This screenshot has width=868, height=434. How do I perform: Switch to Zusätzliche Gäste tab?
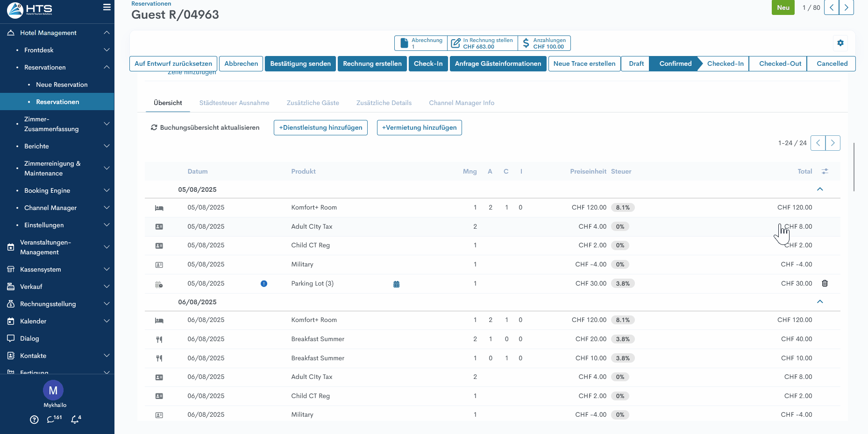pos(313,103)
